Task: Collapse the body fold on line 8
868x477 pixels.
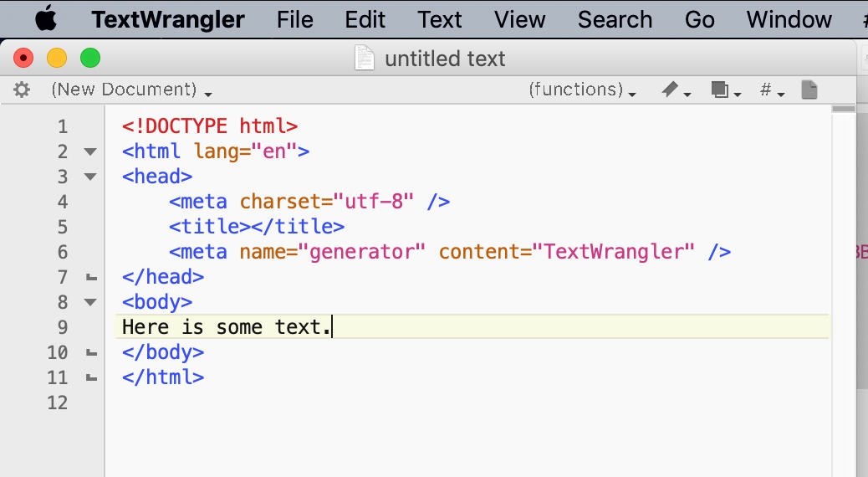Action: click(90, 303)
